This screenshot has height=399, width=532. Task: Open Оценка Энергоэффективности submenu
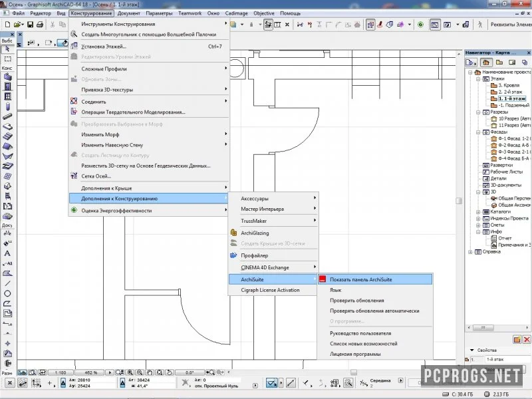coord(148,210)
